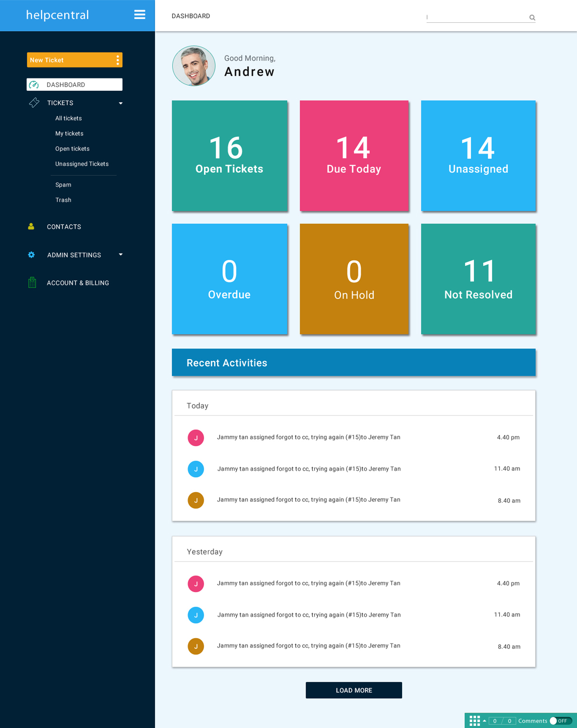Click Tickets menu label
The width and height of the screenshot is (577, 728).
point(60,103)
